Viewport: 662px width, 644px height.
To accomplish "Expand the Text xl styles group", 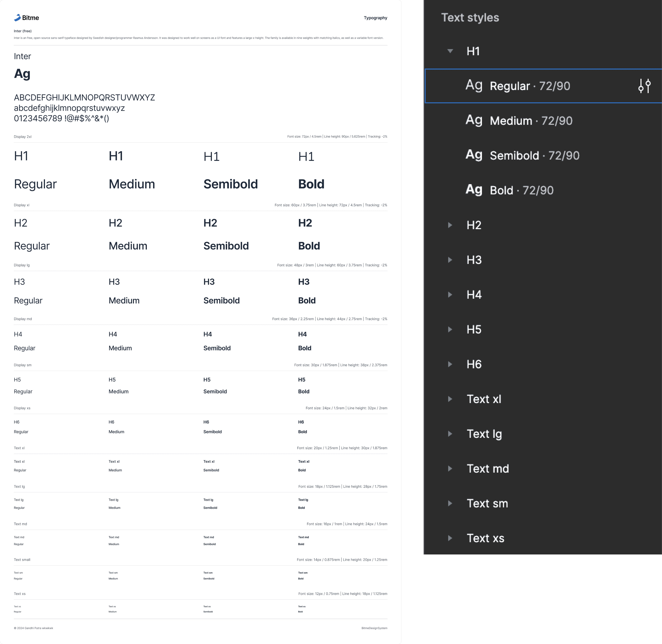I will click(450, 399).
